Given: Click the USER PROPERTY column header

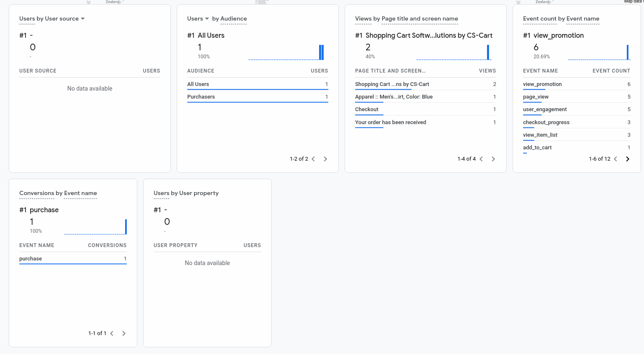Looking at the screenshot, I should pyautogui.click(x=175, y=245).
